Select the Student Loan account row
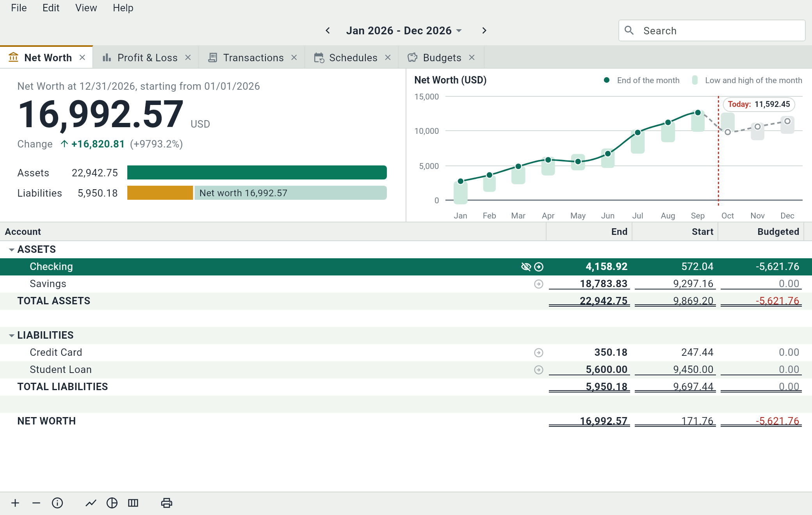 tap(406, 370)
